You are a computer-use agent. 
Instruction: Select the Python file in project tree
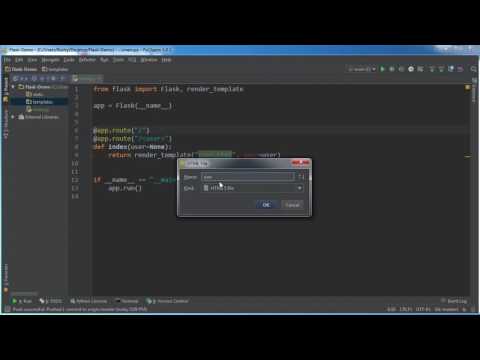pyautogui.click(x=37, y=109)
